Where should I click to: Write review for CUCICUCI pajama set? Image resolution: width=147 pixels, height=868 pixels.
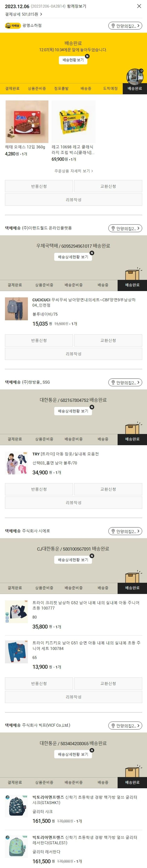pos(73,354)
